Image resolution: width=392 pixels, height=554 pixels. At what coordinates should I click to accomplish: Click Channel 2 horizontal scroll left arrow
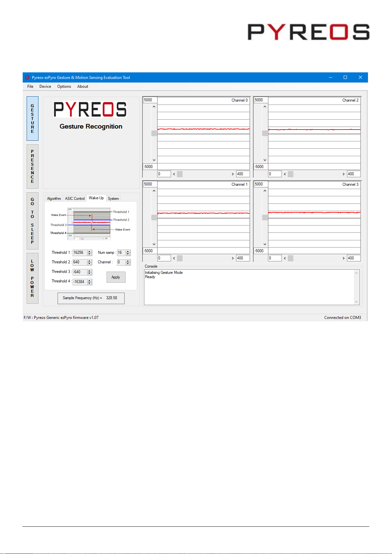285,174
